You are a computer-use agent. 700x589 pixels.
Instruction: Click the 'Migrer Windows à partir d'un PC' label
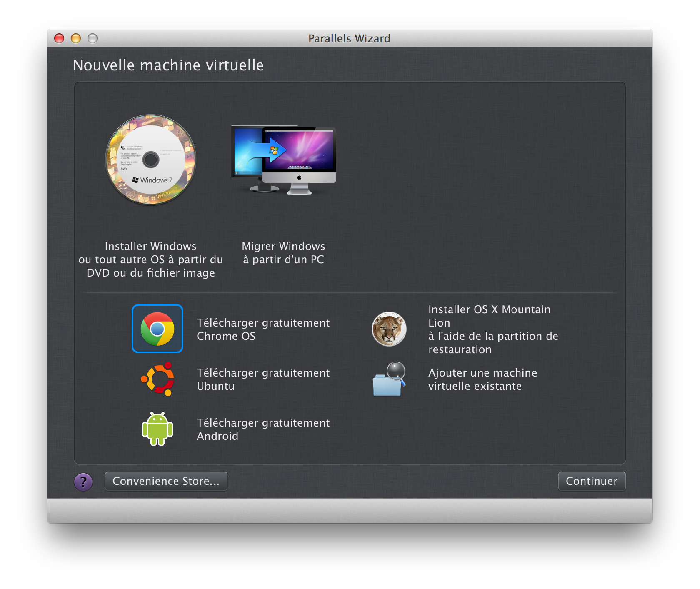(x=283, y=253)
